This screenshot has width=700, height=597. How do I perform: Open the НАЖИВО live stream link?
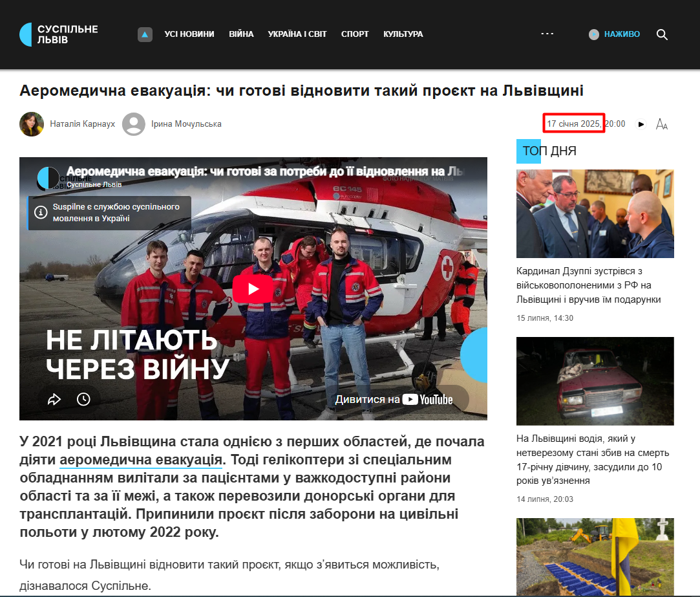[622, 34]
